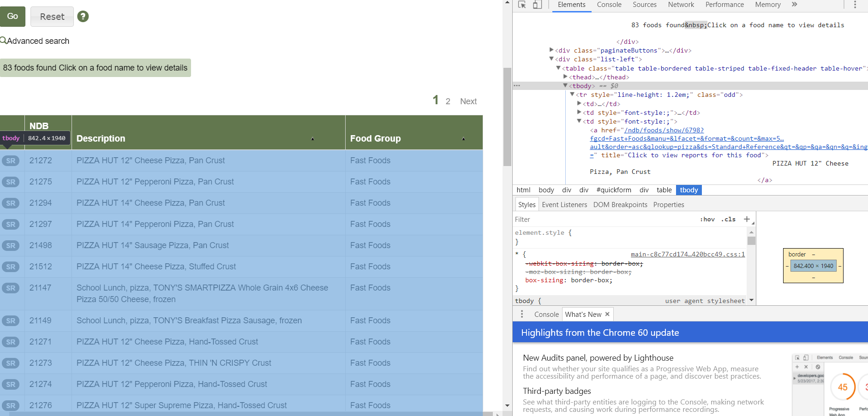Show more DevTools tabs with the chevron
The height and width of the screenshot is (416, 868).
pyautogui.click(x=794, y=5)
